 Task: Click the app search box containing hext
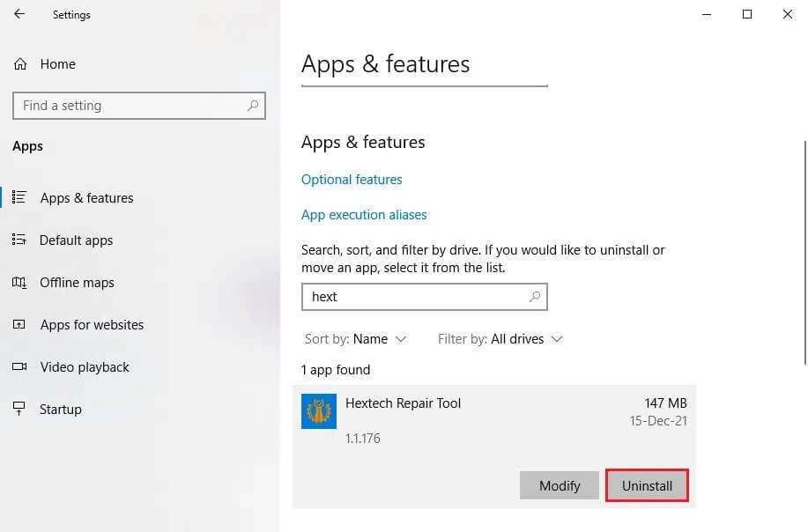click(x=425, y=297)
